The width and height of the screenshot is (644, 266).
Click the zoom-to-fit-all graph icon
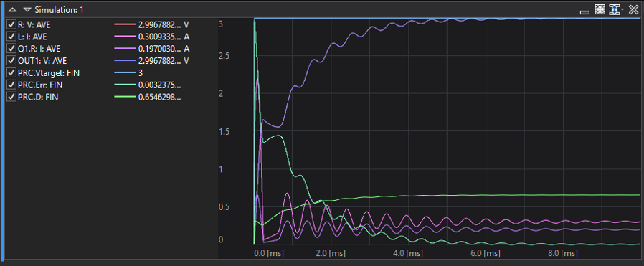pos(600,9)
